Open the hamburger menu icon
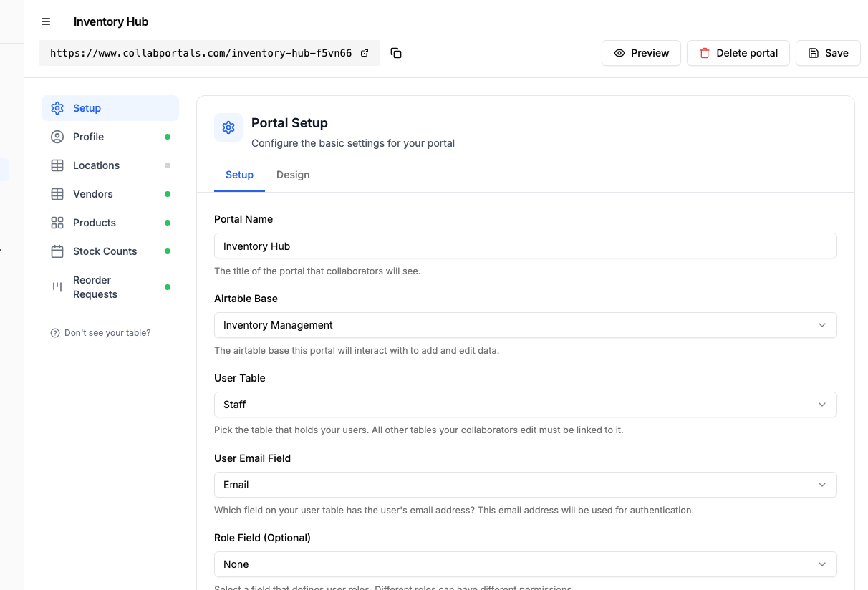This screenshot has width=868, height=590. [x=46, y=21]
